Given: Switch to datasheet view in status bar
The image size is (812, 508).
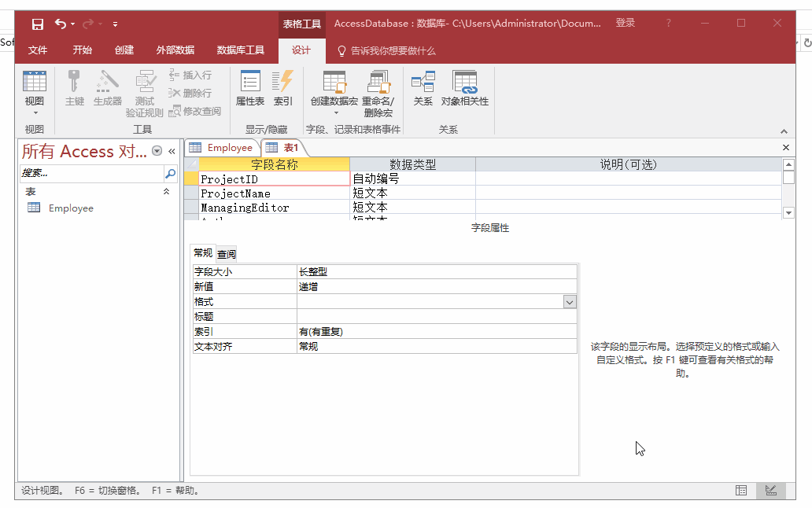Looking at the screenshot, I should pos(741,490).
